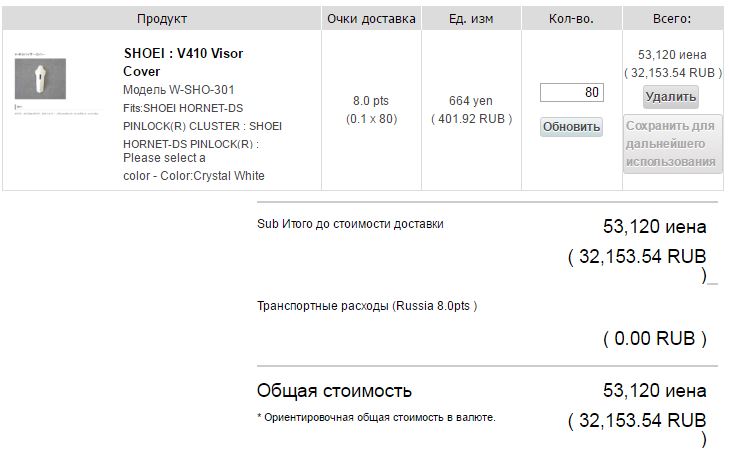Click the Общая стоимость heading
This screenshot has height=456, width=729.
click(334, 390)
